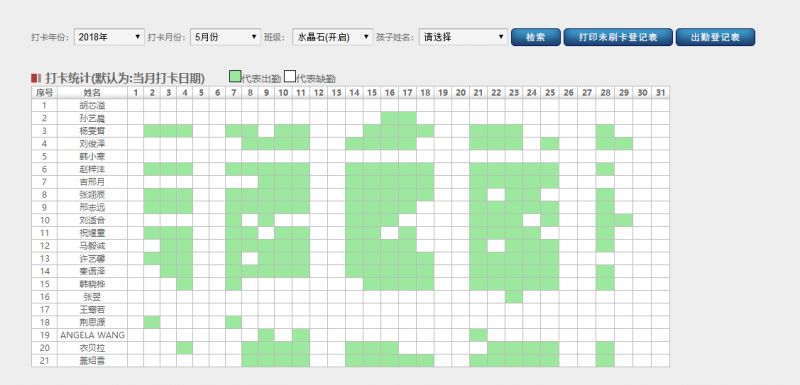This screenshot has width=800, height=385.
Task: Click row 21 day 28 green cell
Action: pos(605,361)
